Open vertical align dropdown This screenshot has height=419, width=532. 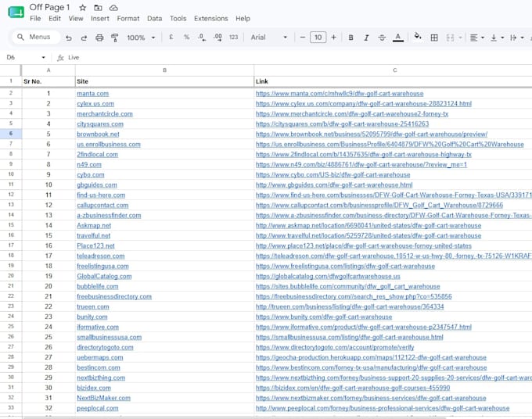pyautogui.click(x=497, y=38)
